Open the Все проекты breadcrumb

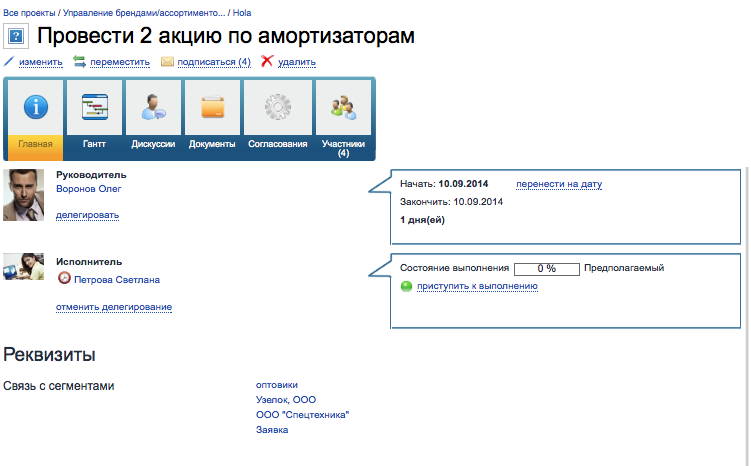(x=29, y=13)
